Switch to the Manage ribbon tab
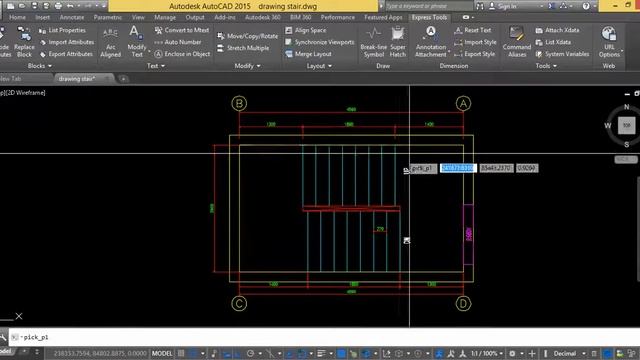Screen dimensions: 640x360 pyautogui.click(x=165, y=18)
